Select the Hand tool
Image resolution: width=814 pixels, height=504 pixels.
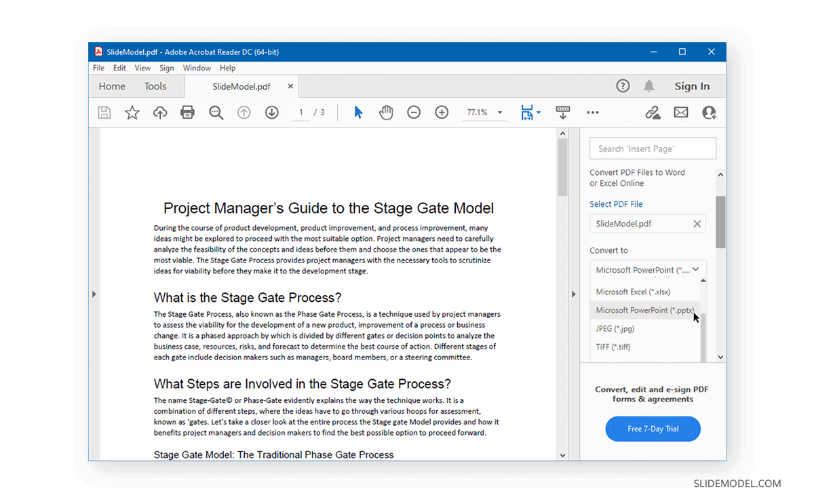pos(386,113)
